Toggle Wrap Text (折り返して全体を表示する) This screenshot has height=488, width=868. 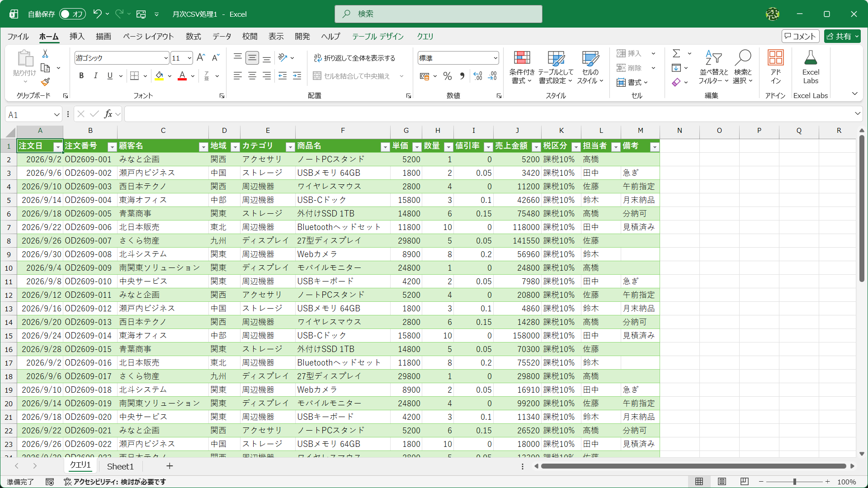tap(354, 58)
